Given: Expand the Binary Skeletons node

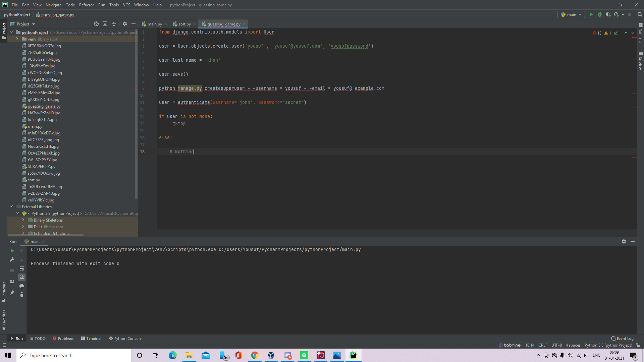Looking at the screenshot, I should coord(23,220).
